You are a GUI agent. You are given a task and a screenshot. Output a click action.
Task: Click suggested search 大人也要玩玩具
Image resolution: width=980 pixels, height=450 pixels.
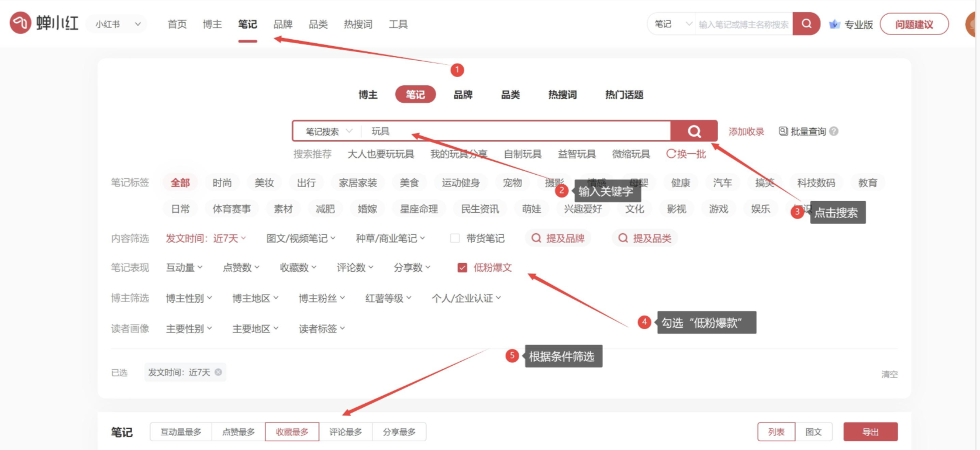381,154
